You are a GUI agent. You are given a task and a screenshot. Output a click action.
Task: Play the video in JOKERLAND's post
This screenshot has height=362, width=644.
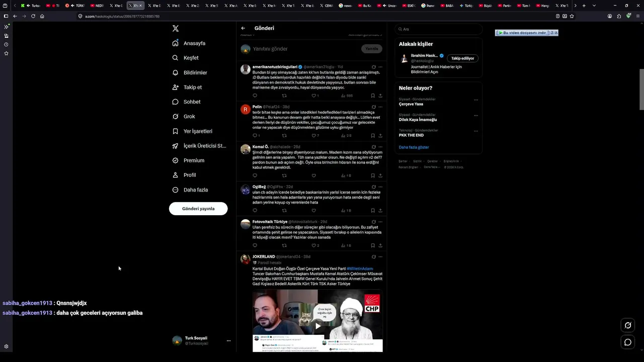[x=317, y=326]
